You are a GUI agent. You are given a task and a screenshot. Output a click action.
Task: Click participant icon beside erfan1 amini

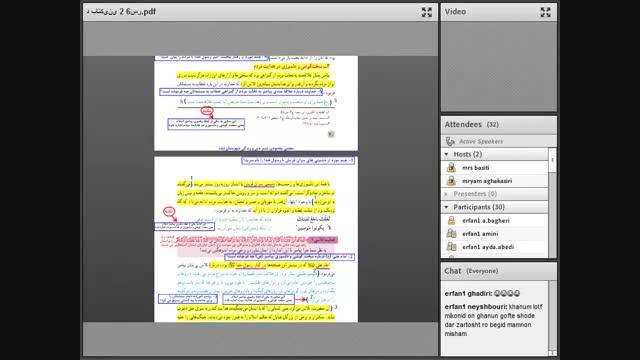tap(451, 233)
